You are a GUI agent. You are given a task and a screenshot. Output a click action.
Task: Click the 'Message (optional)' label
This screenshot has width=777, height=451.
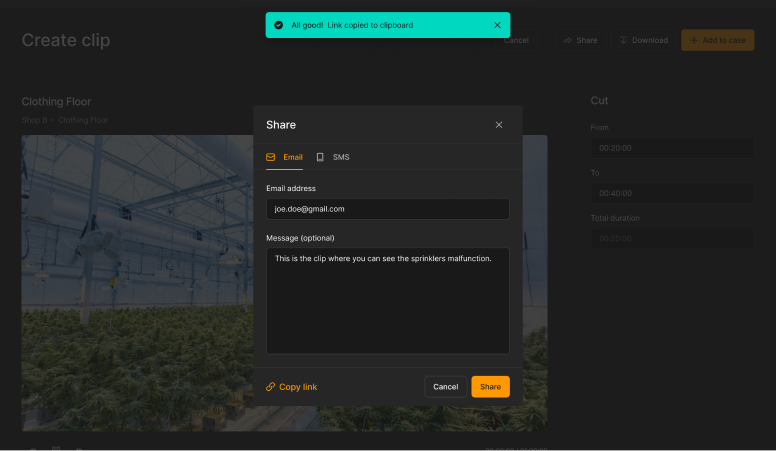click(300, 238)
